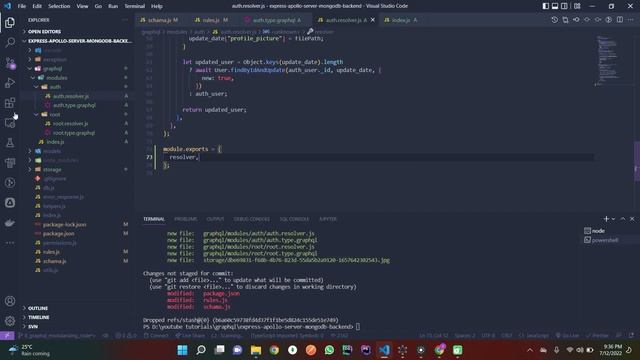Open the Help menu
The width and height of the screenshot is (640, 360).
coord(157,6)
